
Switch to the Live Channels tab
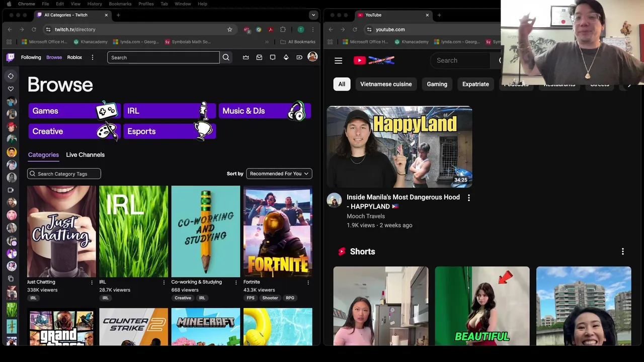86,155
